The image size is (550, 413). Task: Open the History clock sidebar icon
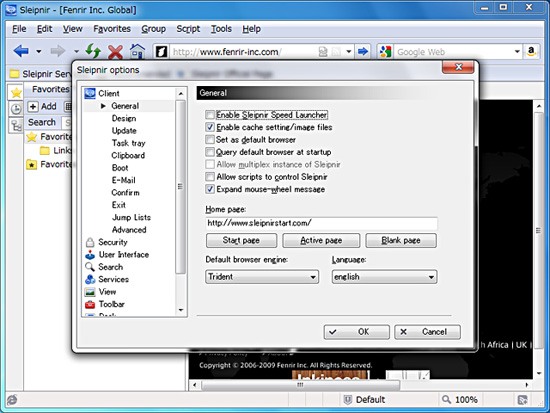[16, 109]
